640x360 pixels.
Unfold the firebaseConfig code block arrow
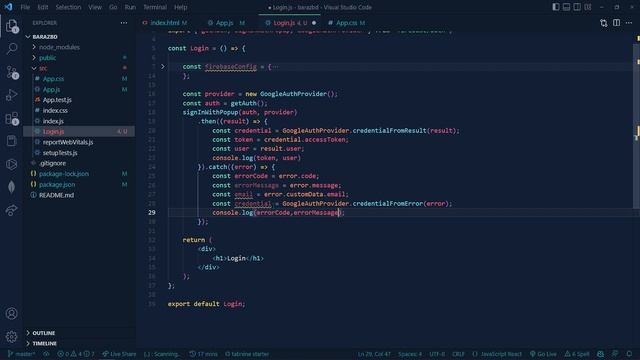pyautogui.click(x=163, y=66)
